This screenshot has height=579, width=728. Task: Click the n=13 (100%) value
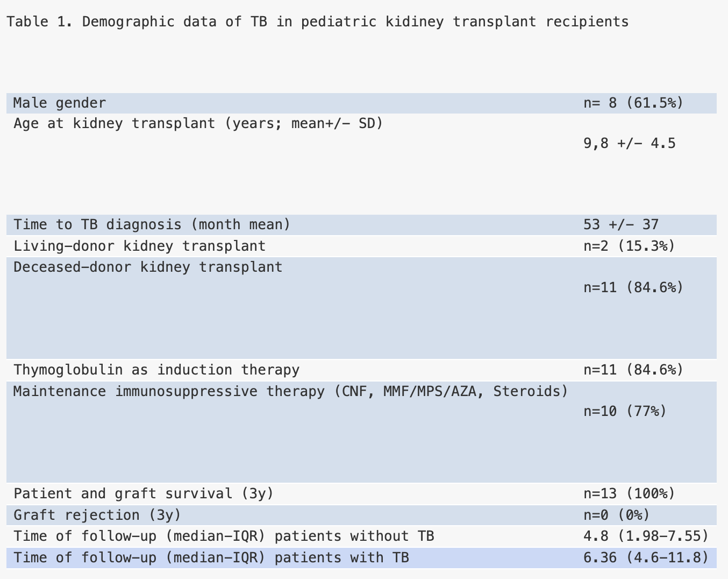point(629,494)
